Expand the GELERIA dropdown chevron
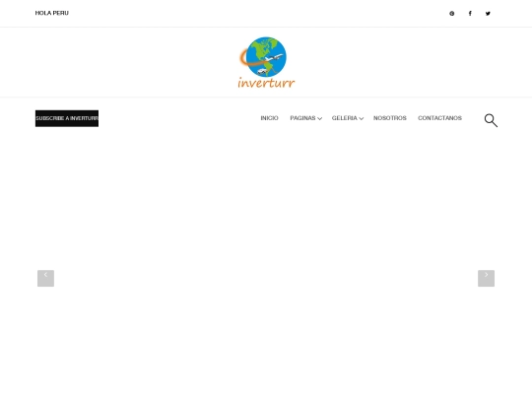The height and width of the screenshot is (399, 532). click(361, 118)
